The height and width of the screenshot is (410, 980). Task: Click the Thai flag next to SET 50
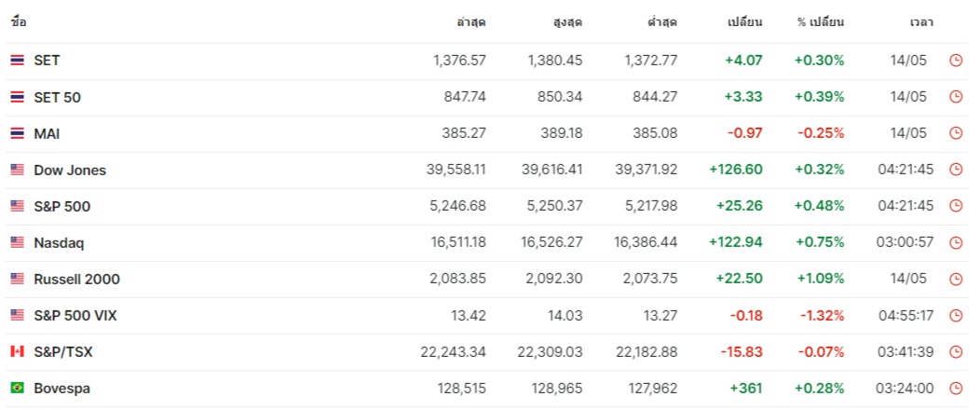[x=17, y=97]
